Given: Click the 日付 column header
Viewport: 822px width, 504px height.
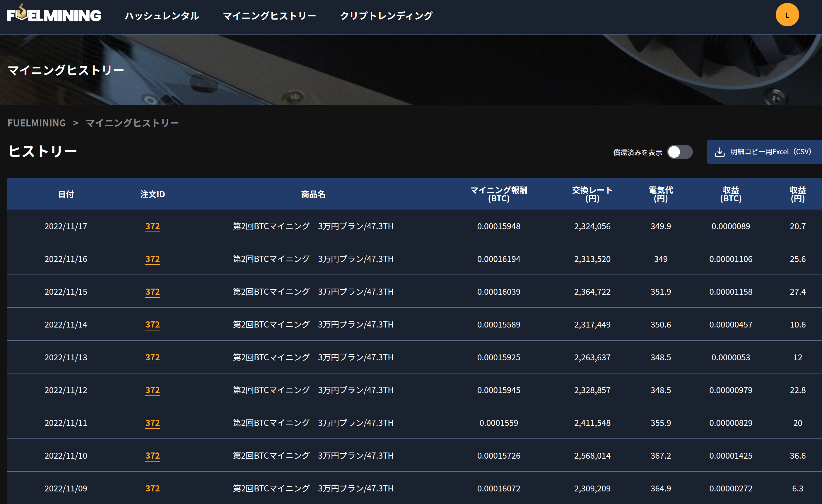Looking at the screenshot, I should 66,194.
